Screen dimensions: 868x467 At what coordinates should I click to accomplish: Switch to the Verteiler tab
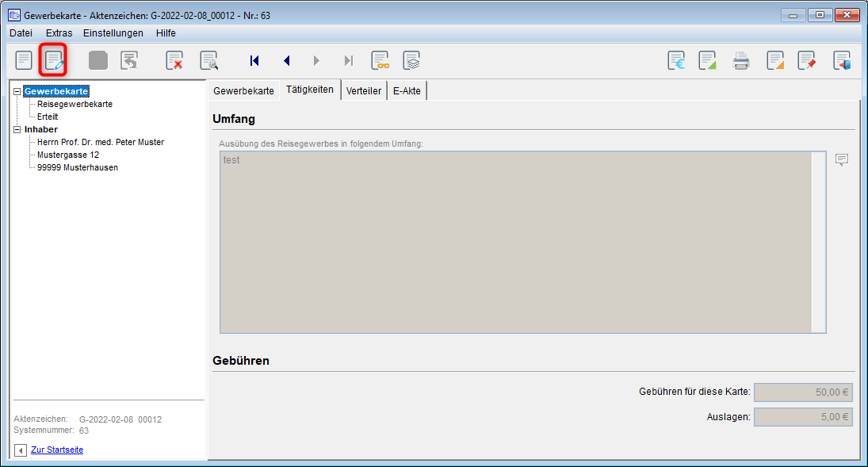363,90
